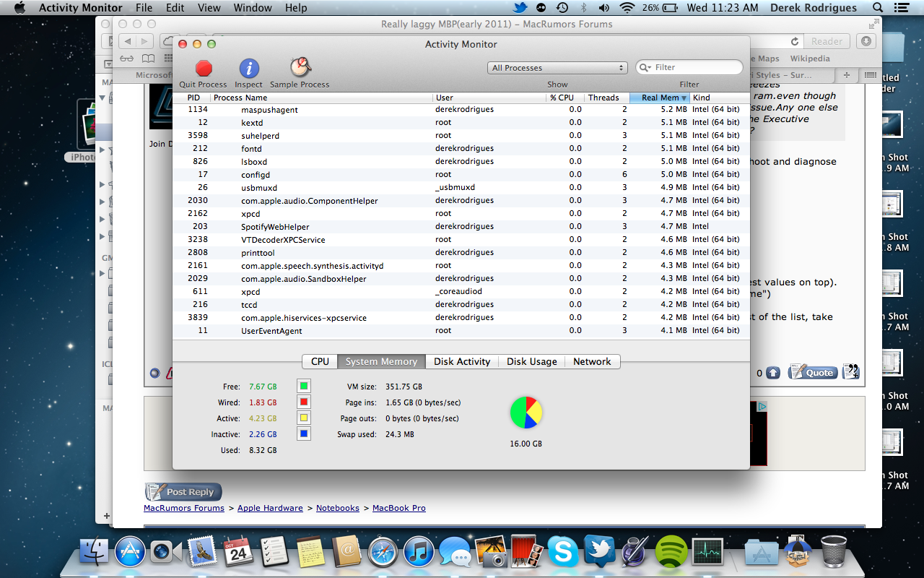Open Contacts address book in Dock
This screenshot has height=578, width=924.
pyautogui.click(x=346, y=553)
